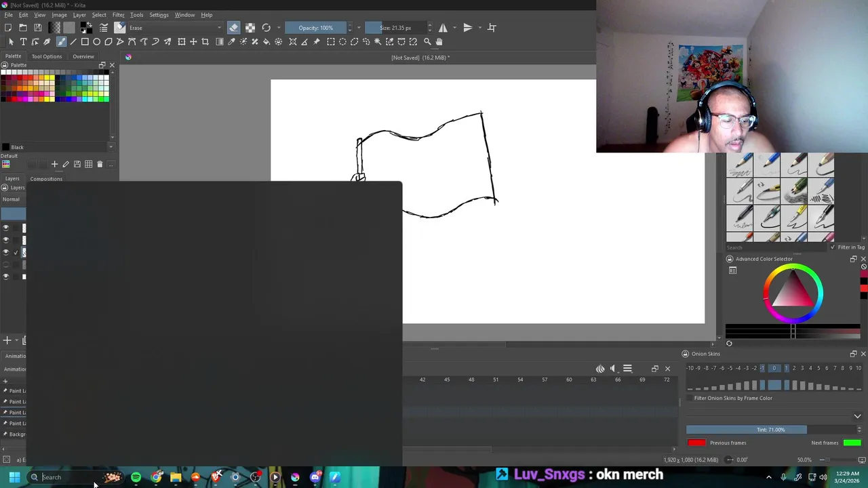Switch to the Tool Options tab
This screenshot has height=488, width=868.
pyautogui.click(x=47, y=56)
